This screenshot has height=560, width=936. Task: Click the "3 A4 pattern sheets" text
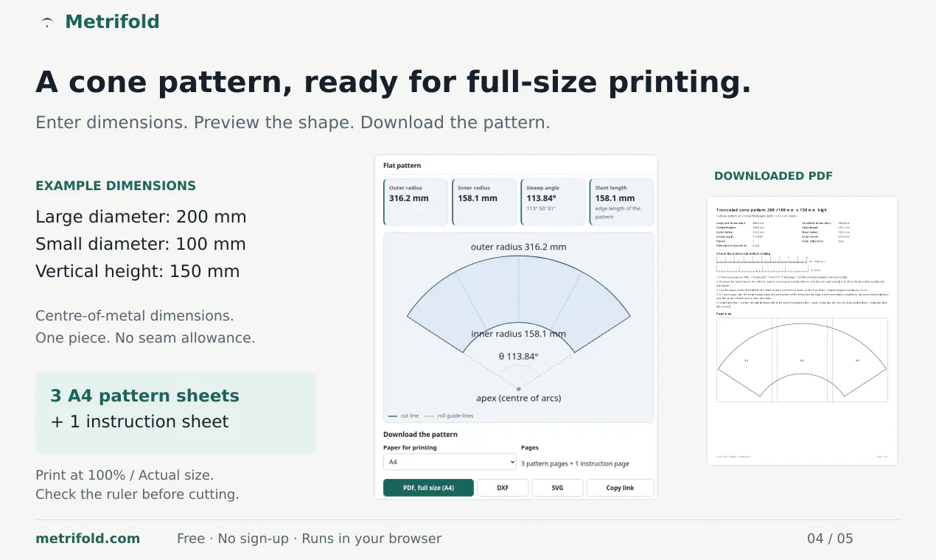pos(145,396)
